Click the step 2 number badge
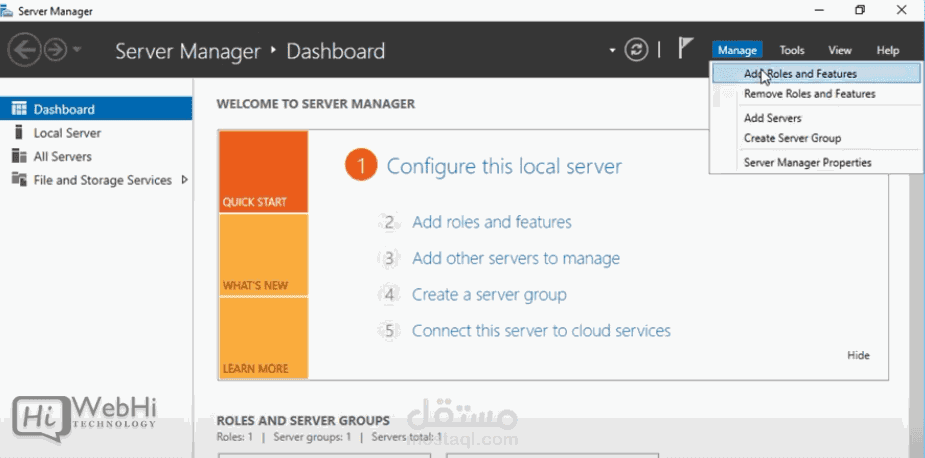 tap(389, 223)
